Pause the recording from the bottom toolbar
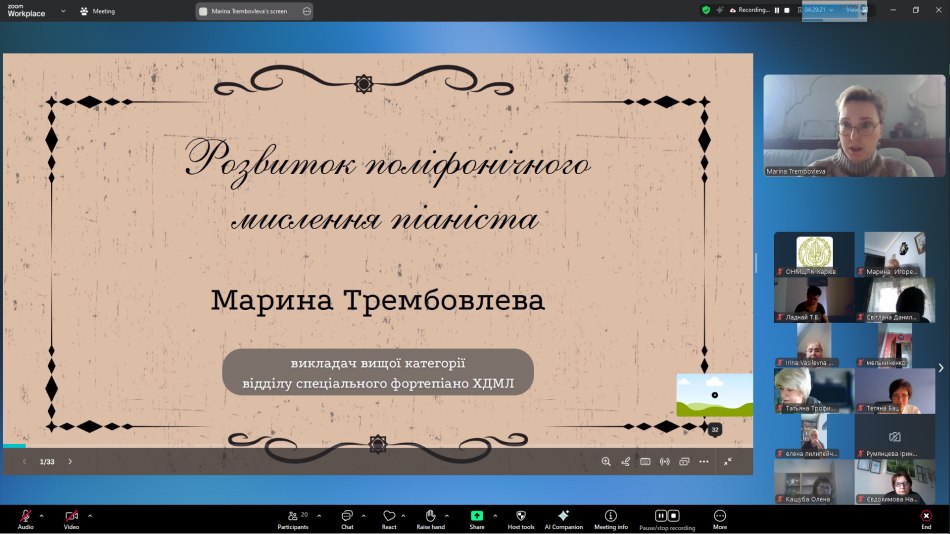Viewport: 950px width, 534px height. [661, 515]
